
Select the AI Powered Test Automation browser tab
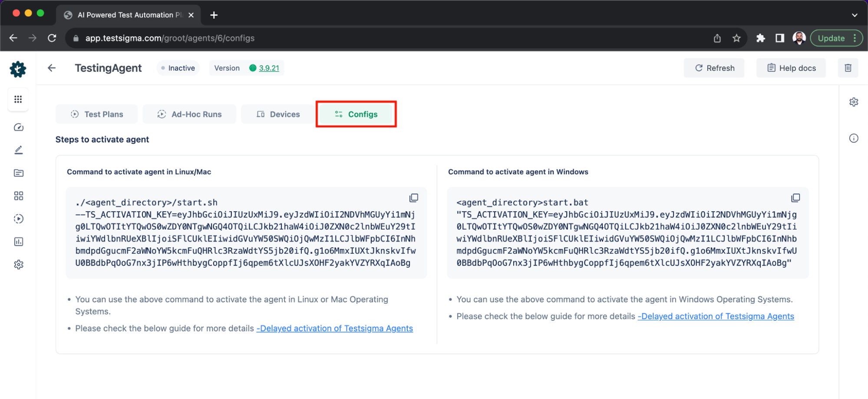pyautogui.click(x=128, y=15)
